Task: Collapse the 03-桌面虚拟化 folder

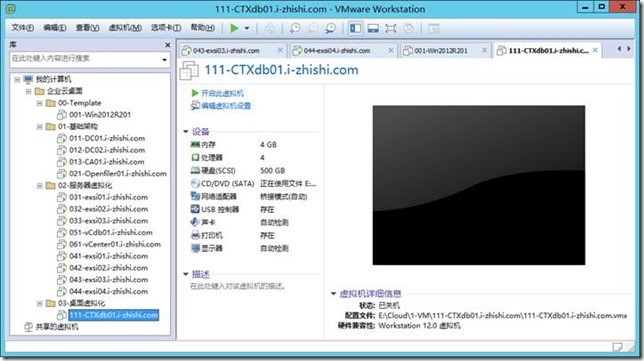Action: [40, 304]
